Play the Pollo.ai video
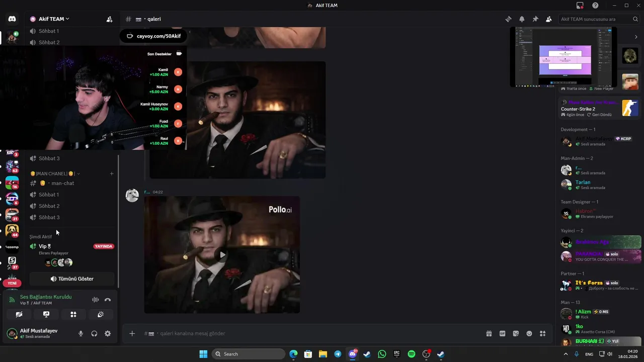 (222, 255)
